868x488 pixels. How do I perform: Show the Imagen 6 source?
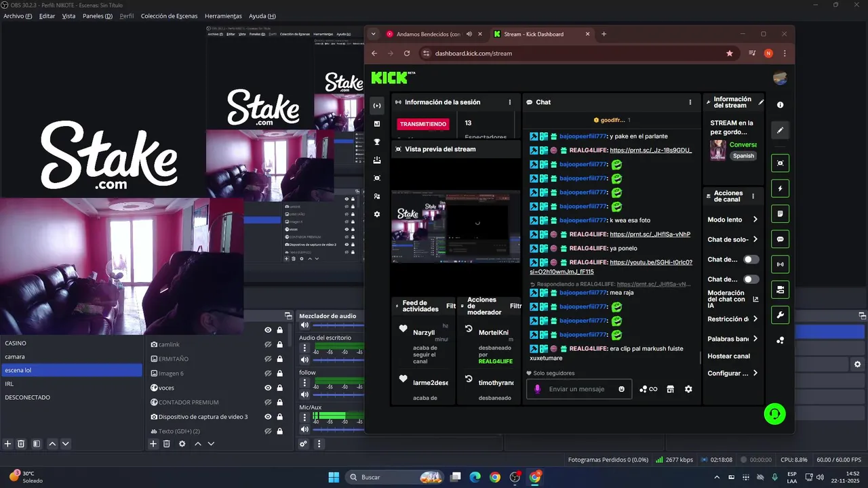pos(268,373)
